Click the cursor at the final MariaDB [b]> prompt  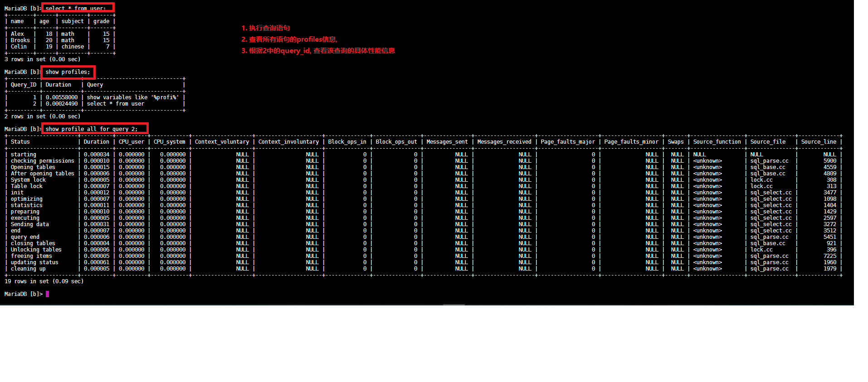coord(47,294)
